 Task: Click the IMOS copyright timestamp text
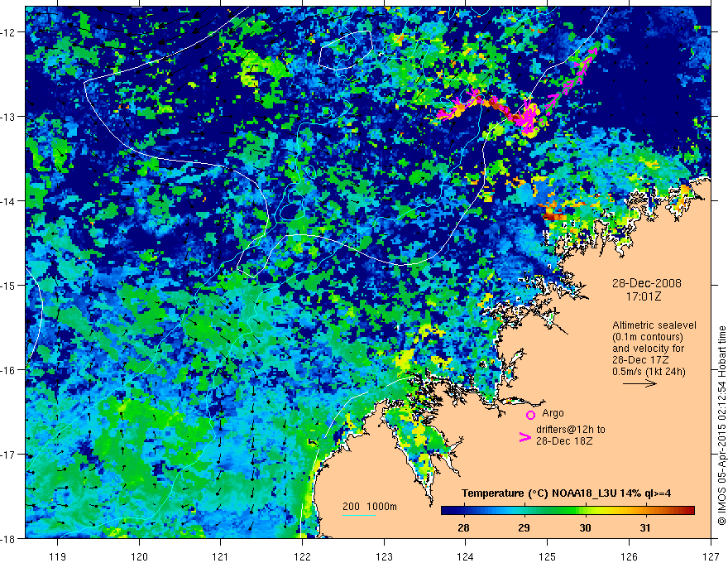721,426
